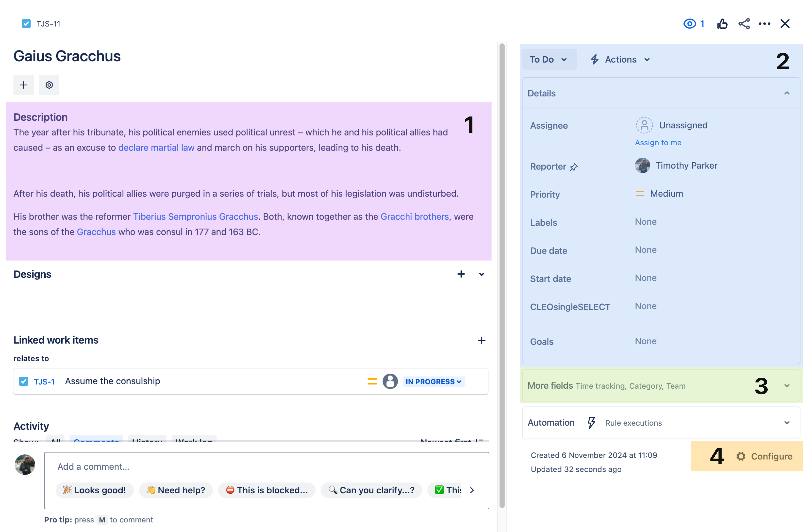
Task: Select the 'Looks good!' comment suggestion
Action: coord(94,490)
